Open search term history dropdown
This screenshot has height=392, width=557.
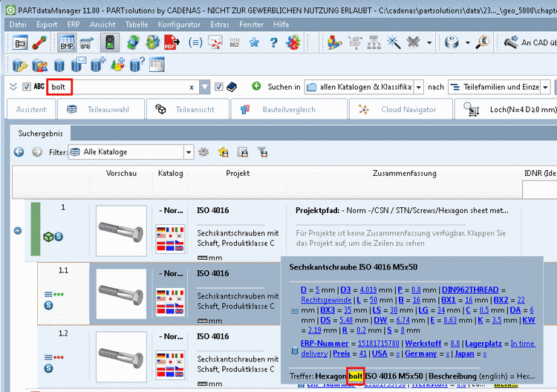click(x=205, y=87)
